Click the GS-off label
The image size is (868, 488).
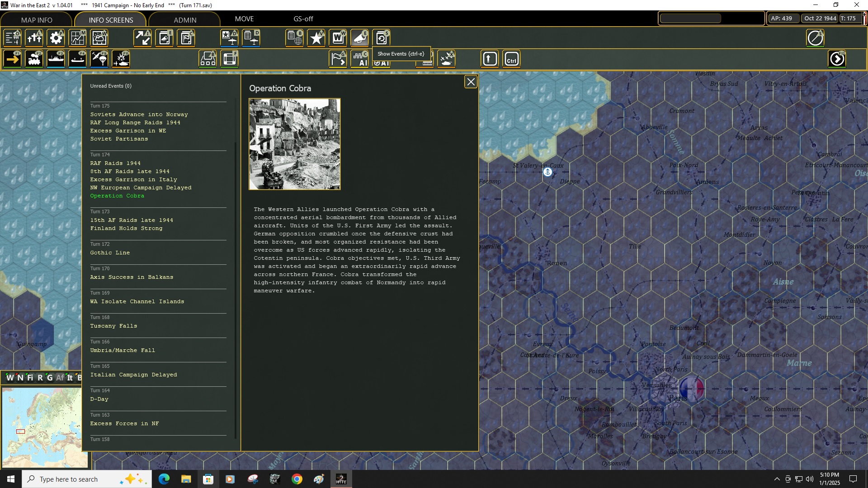click(303, 19)
